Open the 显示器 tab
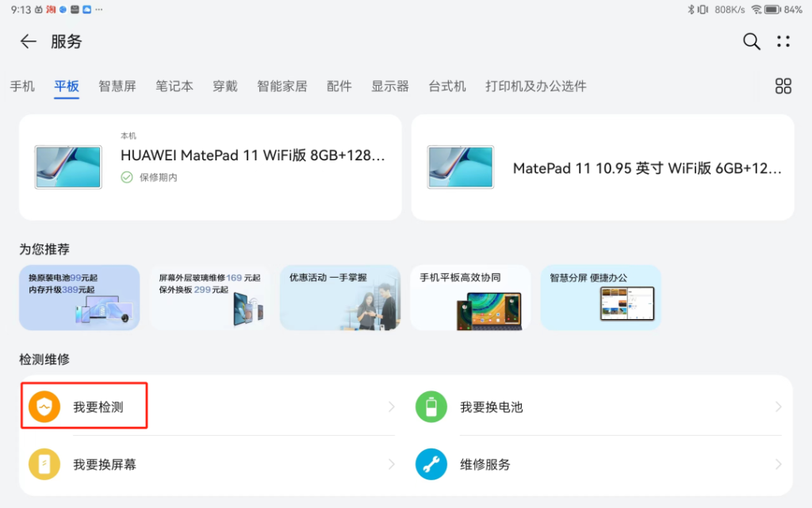 tap(390, 86)
